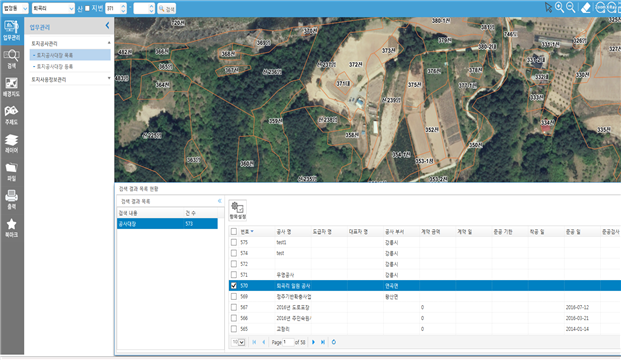Open the 레이어 layers sidebar icon
The image size is (621, 360).
tap(11, 144)
